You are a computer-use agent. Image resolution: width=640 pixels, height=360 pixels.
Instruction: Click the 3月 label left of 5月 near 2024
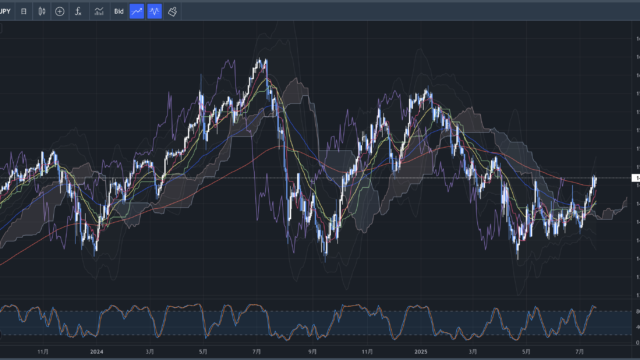click(150, 351)
